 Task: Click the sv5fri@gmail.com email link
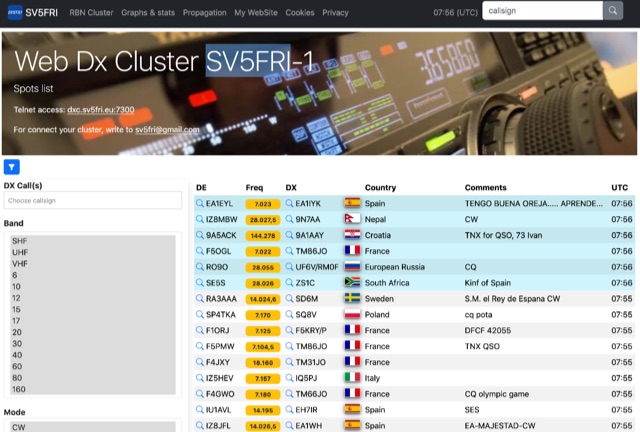click(167, 130)
